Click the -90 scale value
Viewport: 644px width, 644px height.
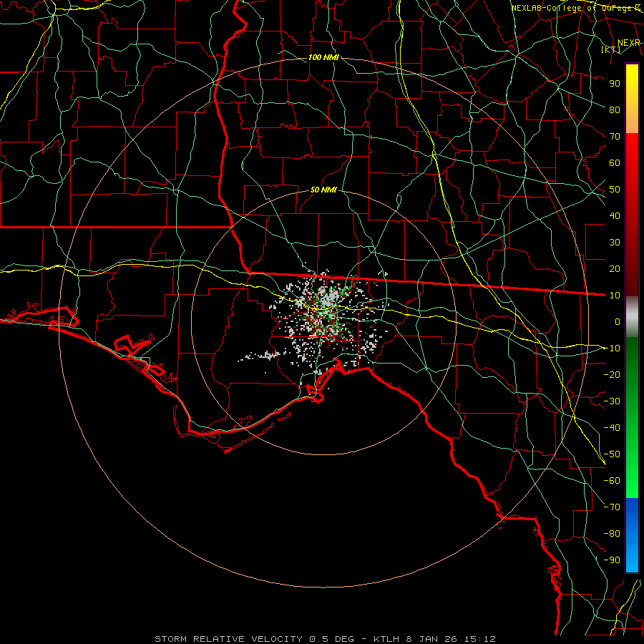tap(612, 560)
